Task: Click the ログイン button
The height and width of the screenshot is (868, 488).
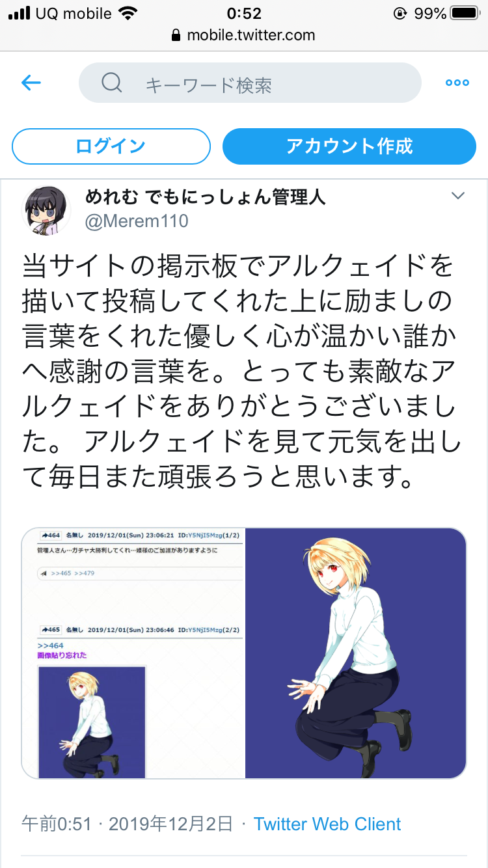Action: coord(111,146)
